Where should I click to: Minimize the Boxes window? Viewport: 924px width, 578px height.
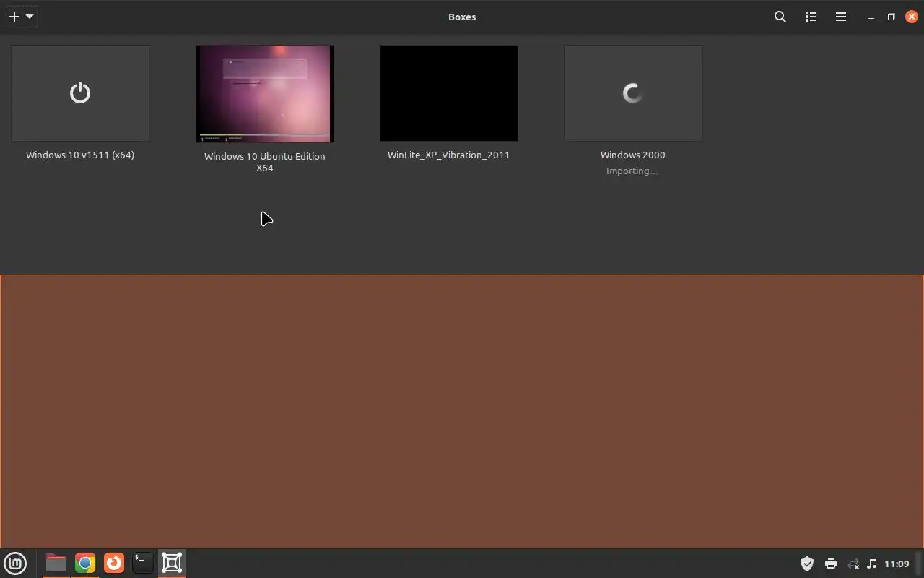click(871, 17)
